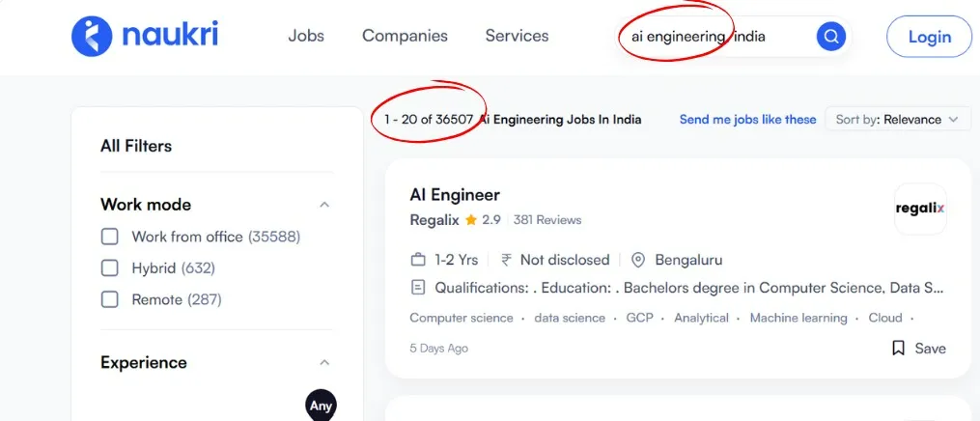Collapse the Work mode filter section
This screenshot has height=421, width=980.
(324, 205)
